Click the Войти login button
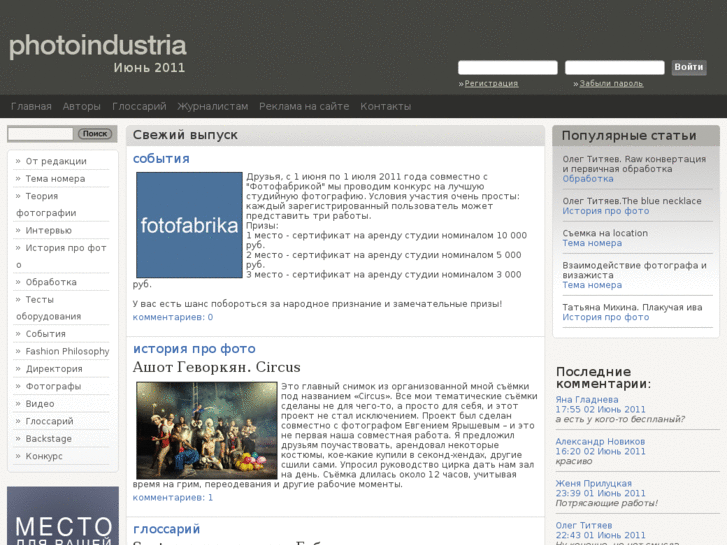 click(689, 67)
